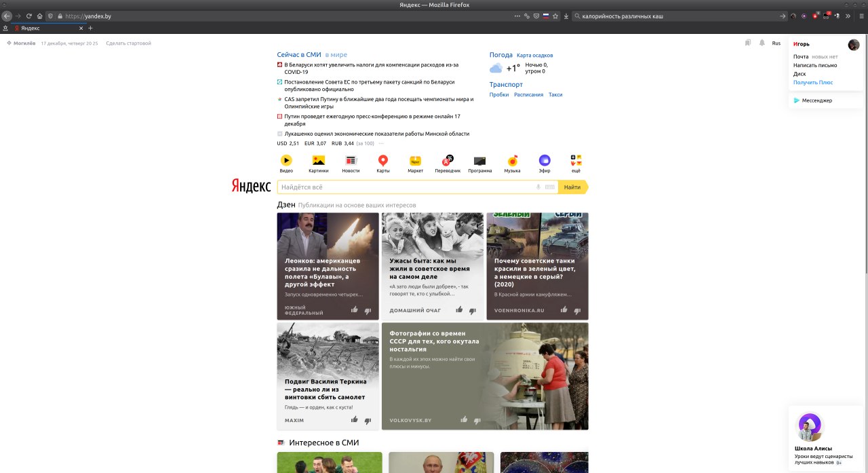Select the Яндекс browser tab
Image resolution: width=868 pixels, height=473 pixels.
pyautogui.click(x=47, y=28)
